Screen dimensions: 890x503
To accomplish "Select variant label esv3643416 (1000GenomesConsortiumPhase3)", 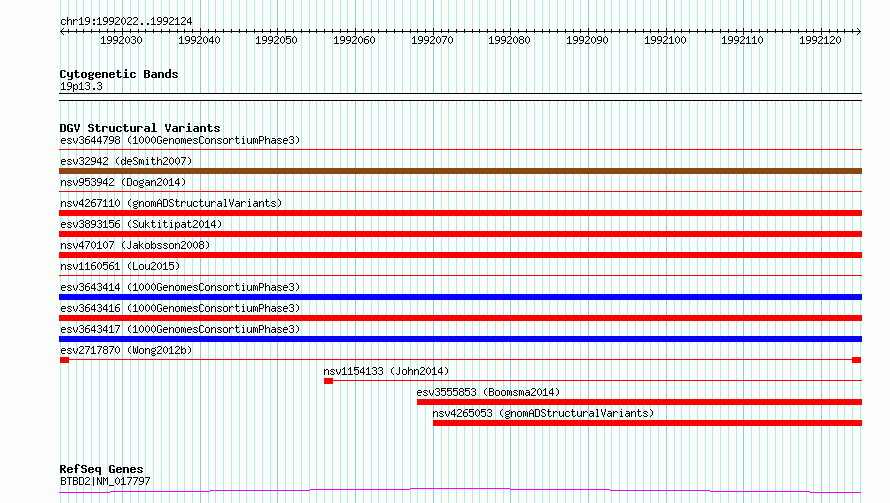I will (180, 308).
